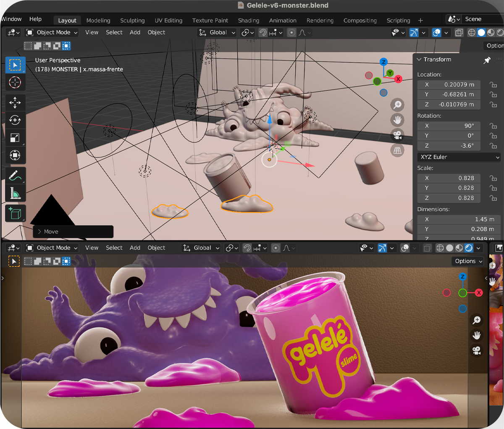
Task: Select the Move tool in the toolbar
Action: (15, 103)
